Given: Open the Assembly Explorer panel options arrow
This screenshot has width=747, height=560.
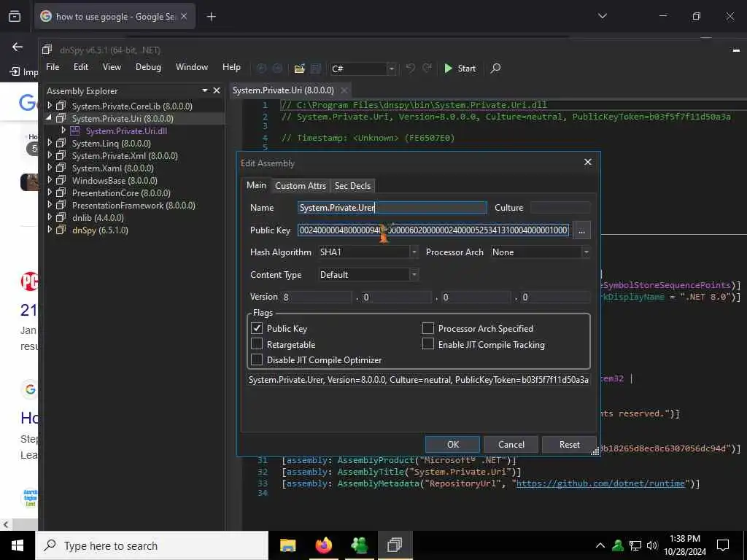Looking at the screenshot, I should pyautogui.click(x=205, y=90).
